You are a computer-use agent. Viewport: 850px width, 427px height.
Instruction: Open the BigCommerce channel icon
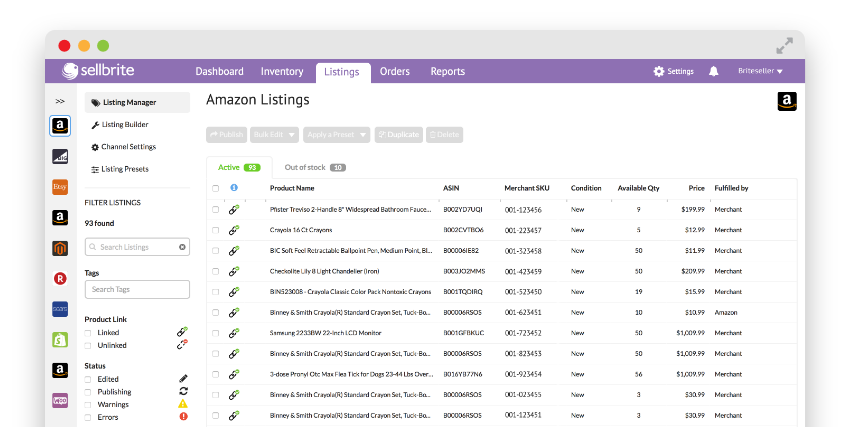pos(60,157)
